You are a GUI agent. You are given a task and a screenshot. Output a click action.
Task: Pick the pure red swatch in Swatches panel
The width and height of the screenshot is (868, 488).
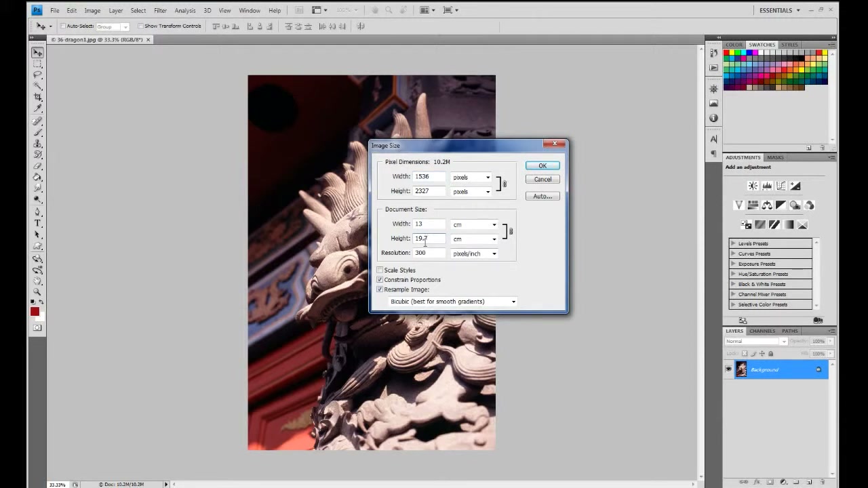point(727,53)
